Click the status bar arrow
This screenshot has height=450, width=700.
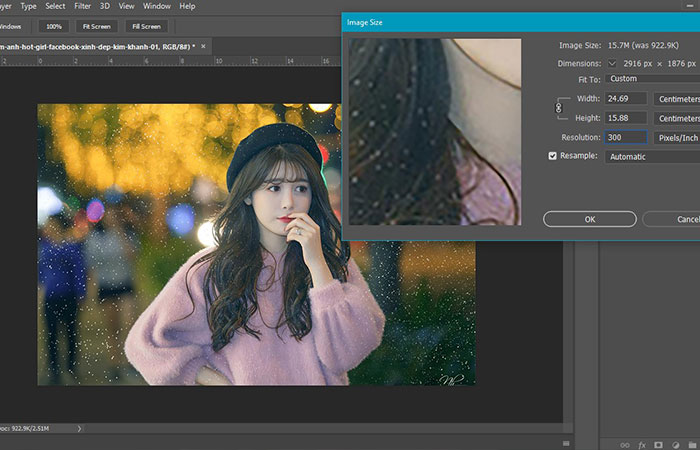point(80,428)
